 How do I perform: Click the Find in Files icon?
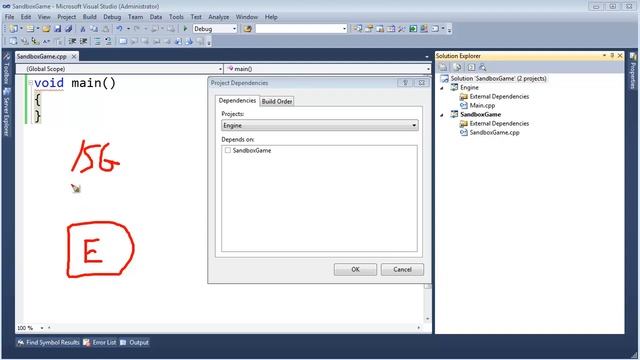coord(247,29)
